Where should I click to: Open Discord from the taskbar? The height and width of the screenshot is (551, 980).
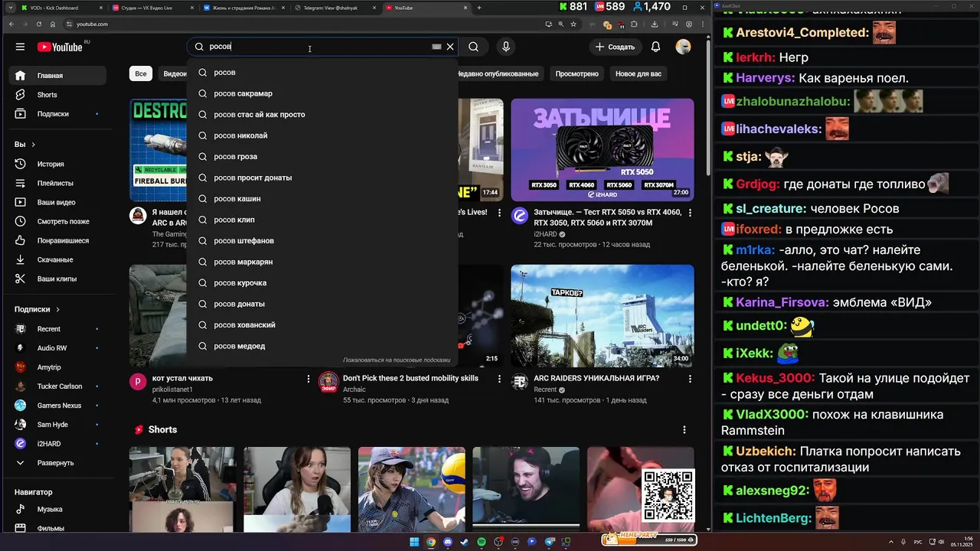point(448,542)
